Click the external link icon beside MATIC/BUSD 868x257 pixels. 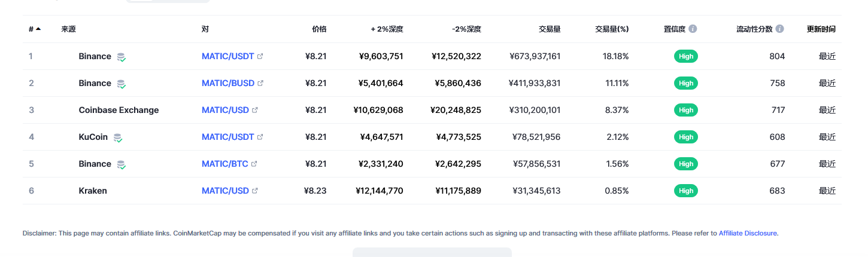click(x=260, y=83)
